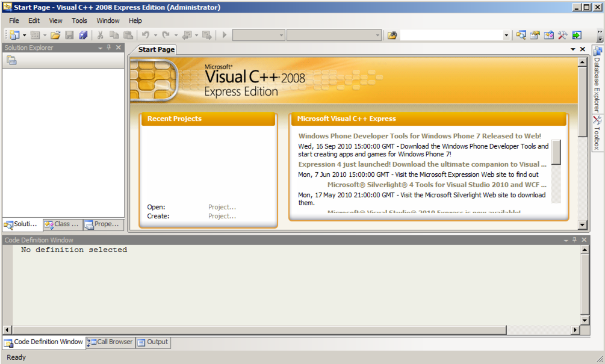
Task: Open the Solution Configurations combo box
Action: coord(258,35)
